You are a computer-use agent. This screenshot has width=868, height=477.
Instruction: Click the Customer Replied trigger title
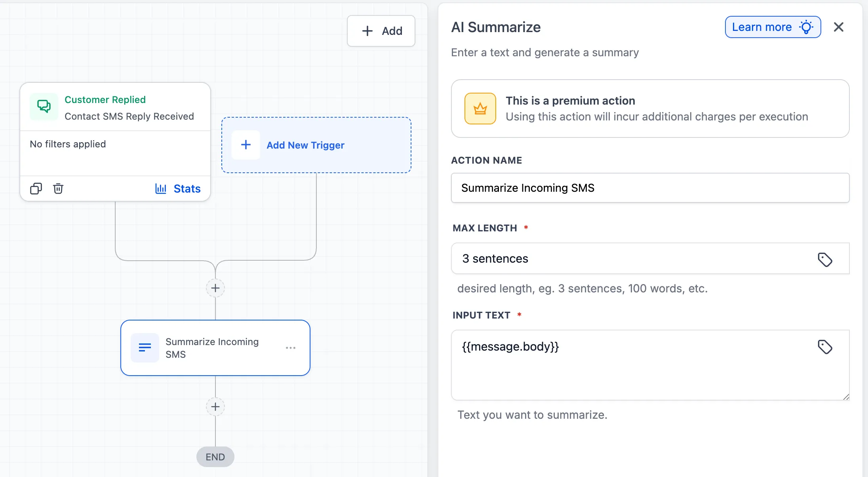click(x=105, y=99)
